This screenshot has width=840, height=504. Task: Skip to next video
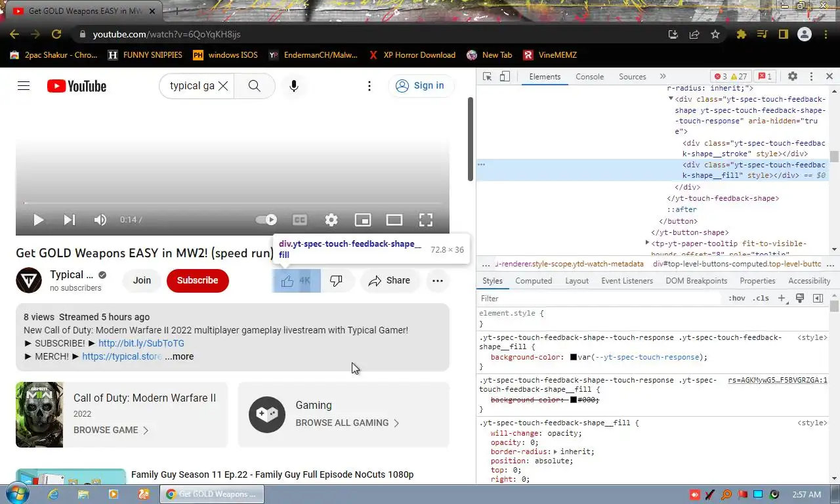point(69,220)
